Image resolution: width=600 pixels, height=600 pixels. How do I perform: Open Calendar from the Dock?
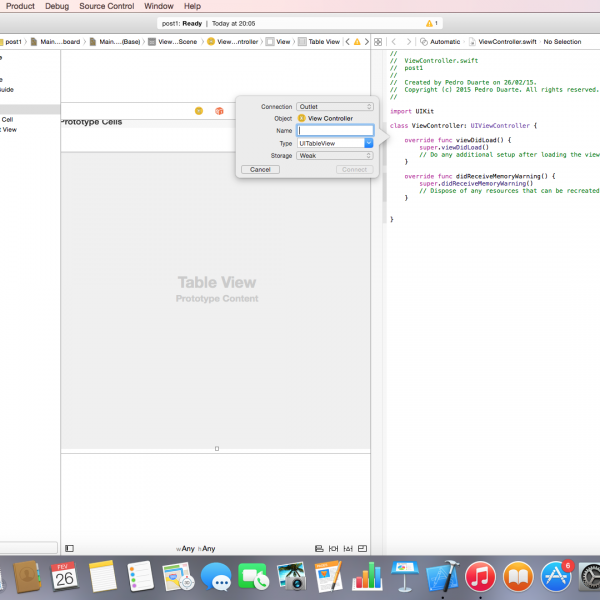pos(64,576)
